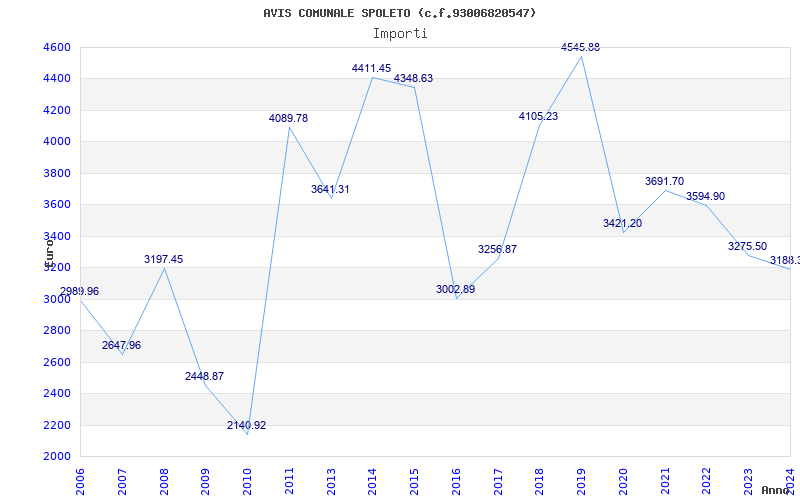
Task: Click the chart title AVIS COMUNALE SPOLETO
Action: click(x=400, y=13)
